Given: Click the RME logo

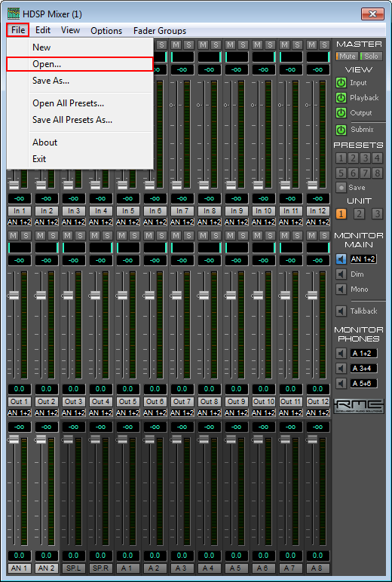Looking at the screenshot, I should tap(359, 406).
